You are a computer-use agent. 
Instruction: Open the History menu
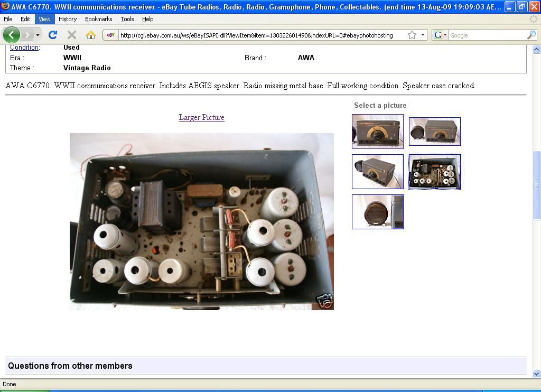pos(68,19)
